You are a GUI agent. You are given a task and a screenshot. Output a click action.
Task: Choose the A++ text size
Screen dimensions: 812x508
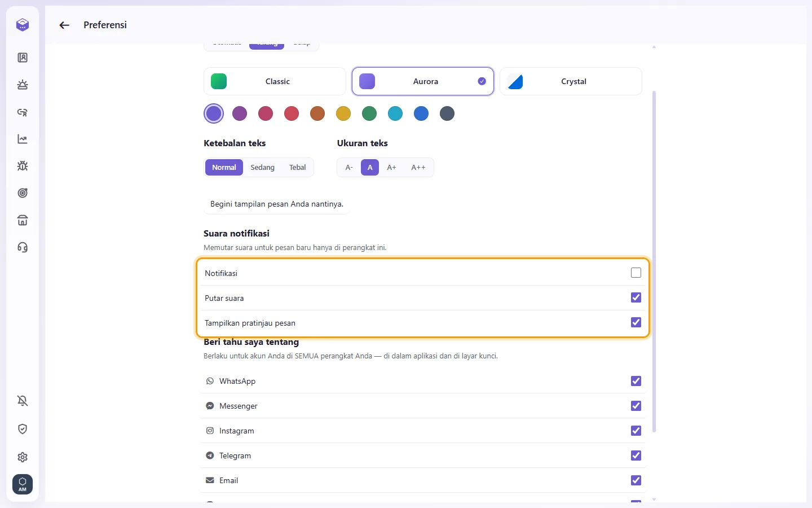(x=418, y=168)
